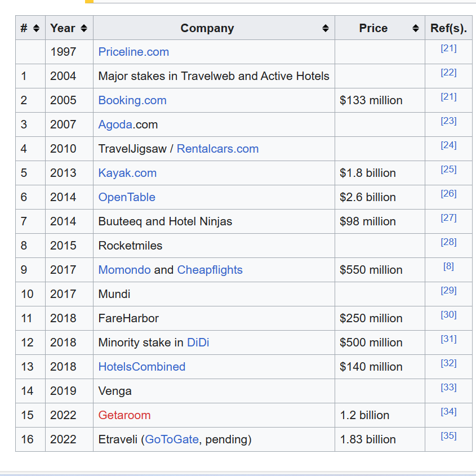Open reference [21] in the Booking.com row
This screenshot has width=476, height=476.
pyautogui.click(x=448, y=97)
